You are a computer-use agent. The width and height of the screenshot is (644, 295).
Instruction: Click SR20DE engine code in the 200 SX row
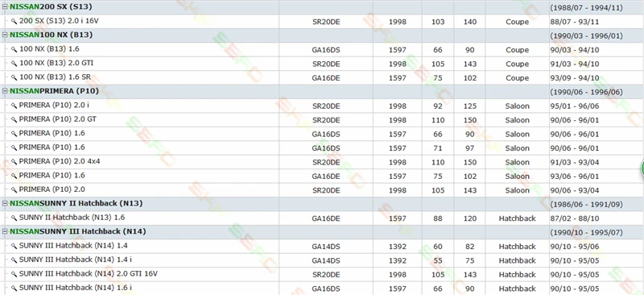pos(326,22)
